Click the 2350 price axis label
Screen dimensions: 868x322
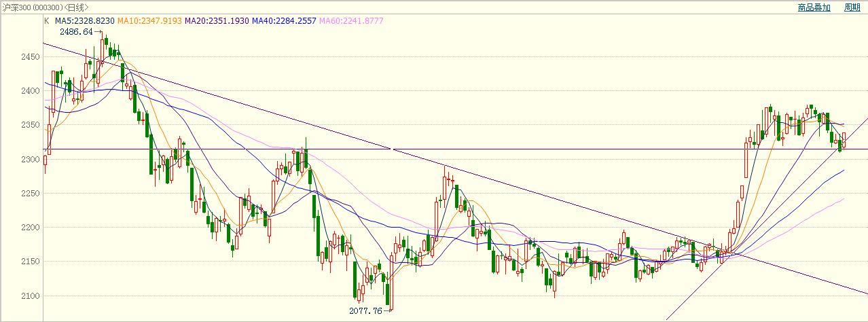pos(30,125)
